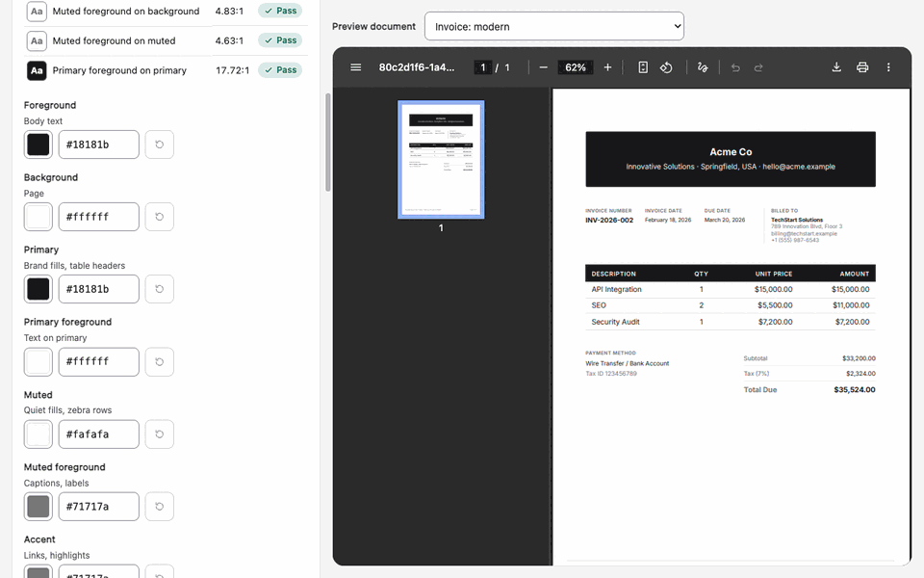Click the API Integration table row

tap(731, 290)
